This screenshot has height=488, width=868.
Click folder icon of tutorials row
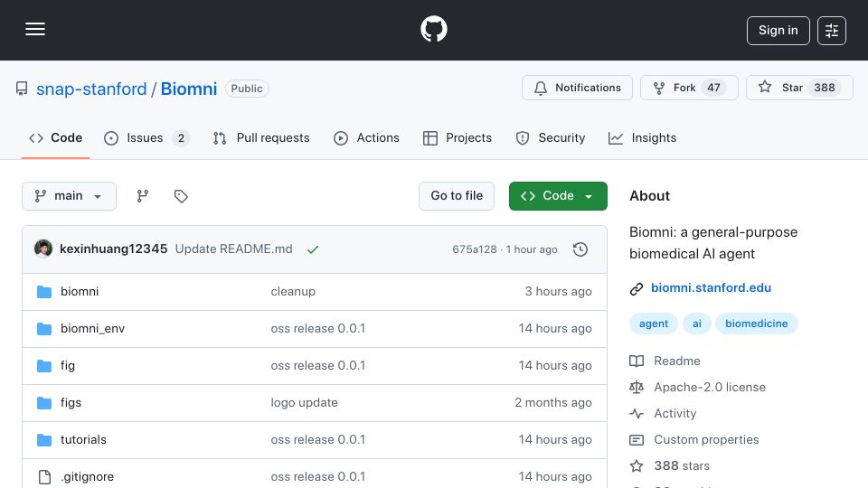point(44,440)
